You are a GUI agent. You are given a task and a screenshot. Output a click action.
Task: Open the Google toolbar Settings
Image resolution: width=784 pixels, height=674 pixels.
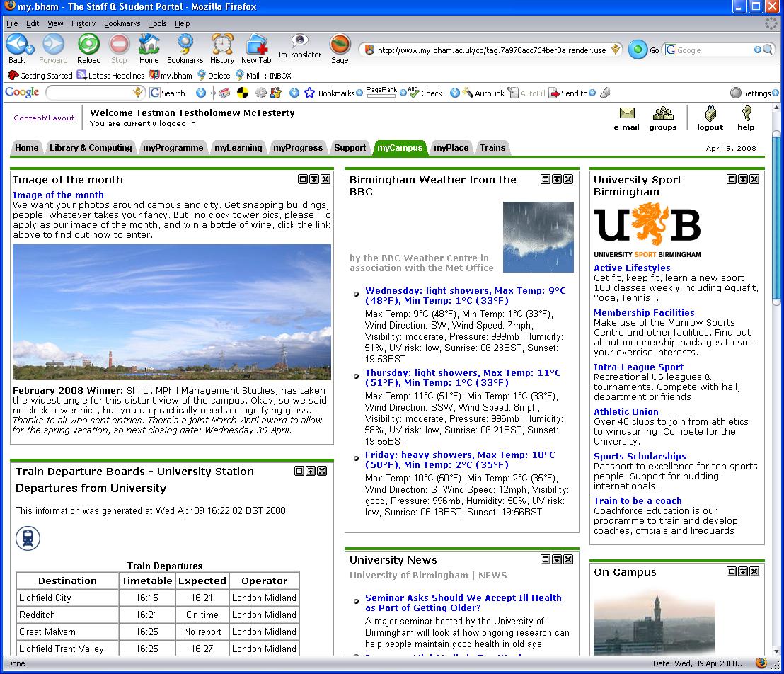[x=751, y=93]
